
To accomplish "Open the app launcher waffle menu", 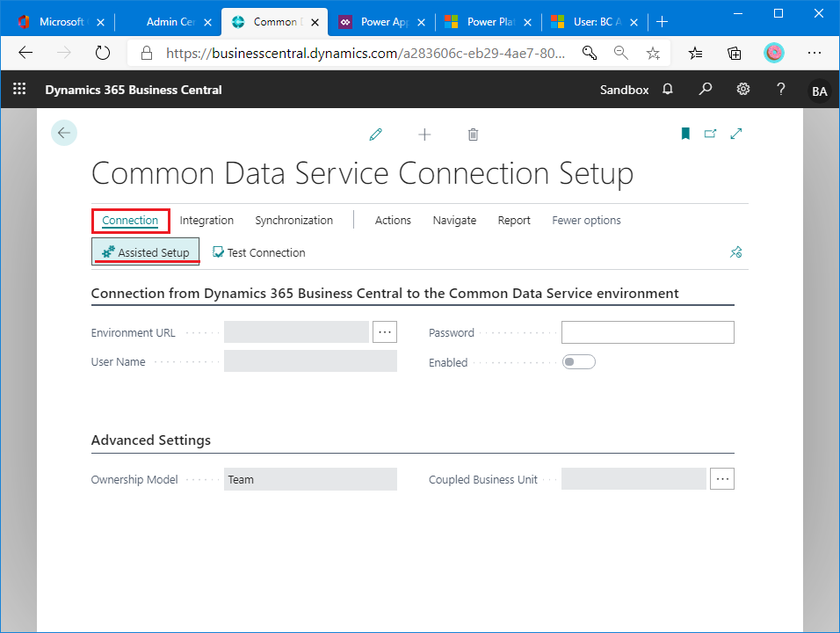I will (19, 89).
